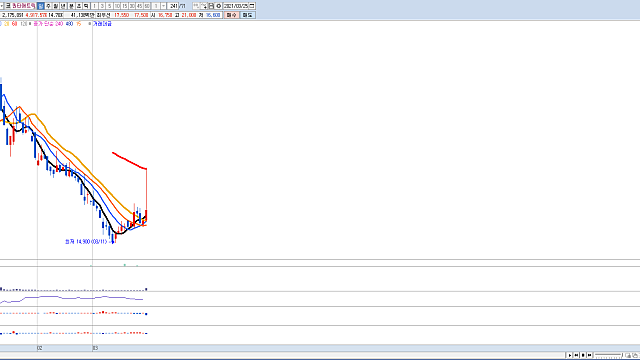640x360 pixels.
Task: Open the calendar date picker
Action: (x=252, y=6)
